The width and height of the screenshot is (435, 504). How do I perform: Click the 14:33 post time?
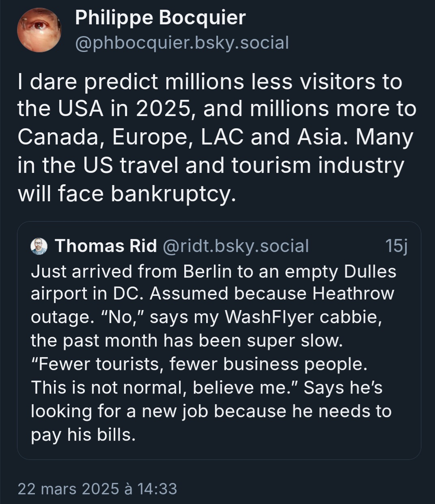pos(157,489)
